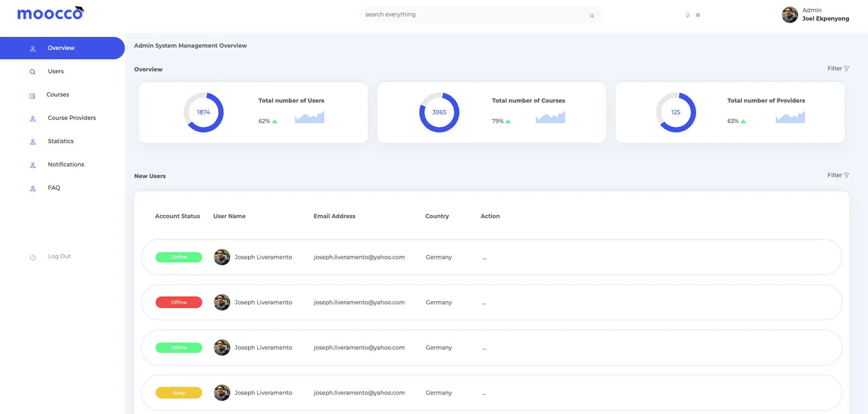868x414 pixels.
Task: Open the Filter control for the Overview section
Action: tap(838, 68)
